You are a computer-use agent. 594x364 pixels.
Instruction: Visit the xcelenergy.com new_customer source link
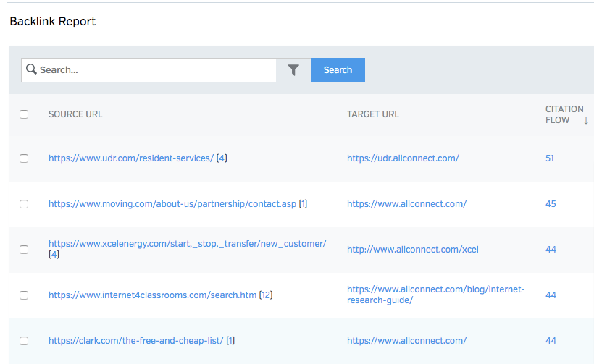[x=187, y=244]
